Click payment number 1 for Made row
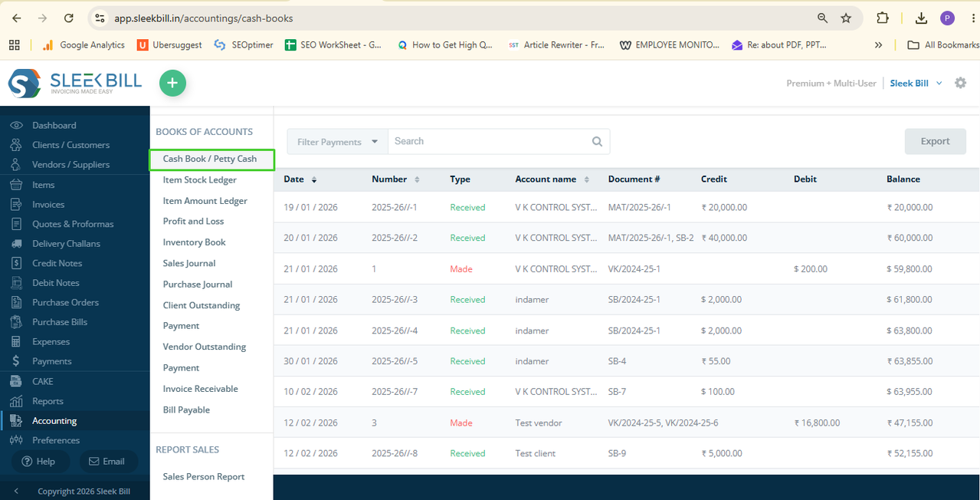The height and width of the screenshot is (500, 980). (374, 269)
